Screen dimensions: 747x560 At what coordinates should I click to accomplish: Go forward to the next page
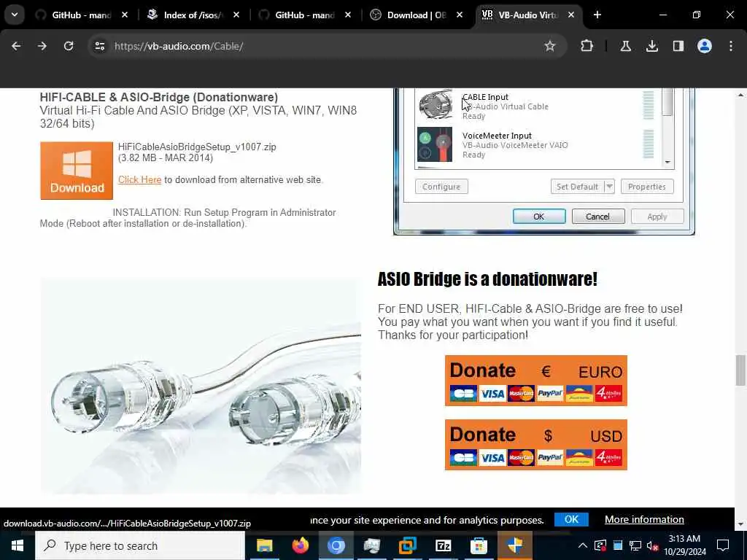(42, 46)
